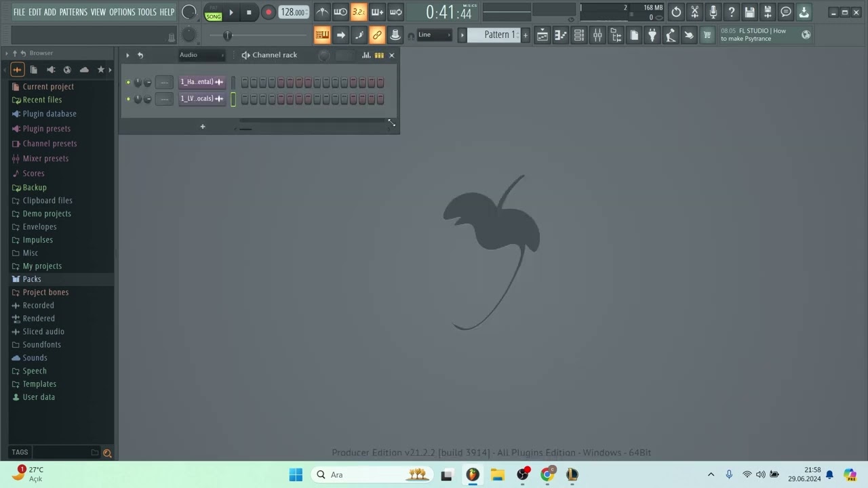Toggle the metronome icon
Viewport: 868px width, 488px height.
click(x=323, y=12)
